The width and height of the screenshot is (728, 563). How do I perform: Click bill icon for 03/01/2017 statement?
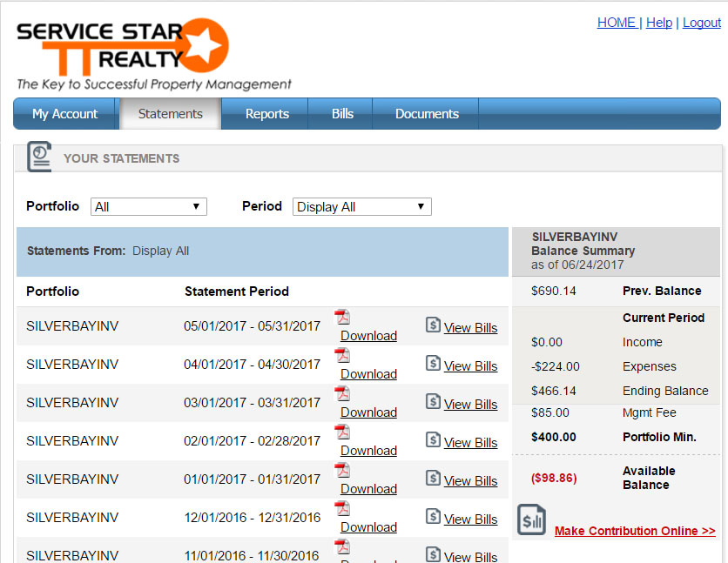pyautogui.click(x=433, y=401)
